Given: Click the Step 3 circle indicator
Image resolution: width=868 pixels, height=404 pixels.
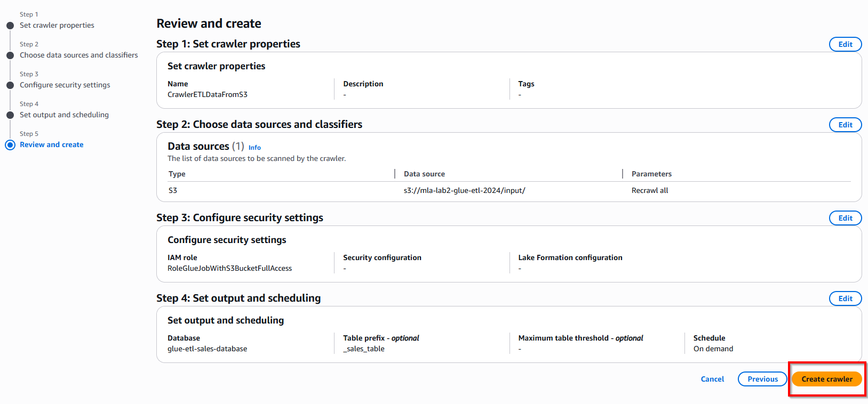Looking at the screenshot, I should click(10, 85).
